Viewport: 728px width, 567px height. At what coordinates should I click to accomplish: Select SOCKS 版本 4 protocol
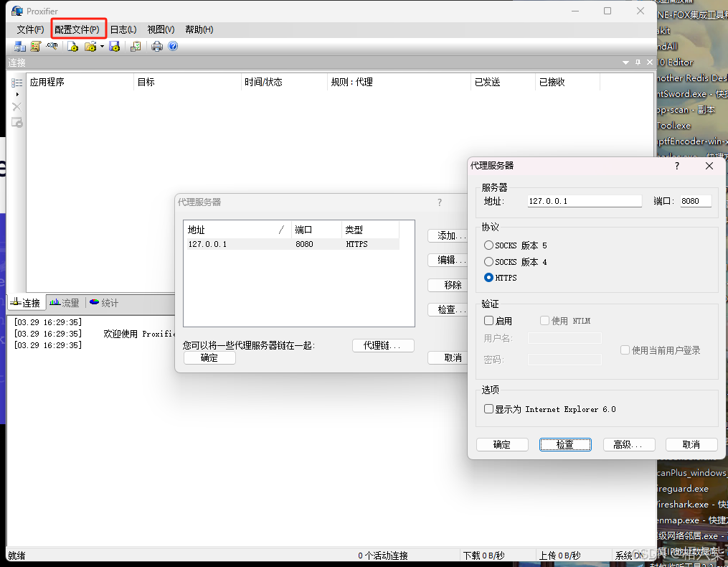pyautogui.click(x=488, y=262)
